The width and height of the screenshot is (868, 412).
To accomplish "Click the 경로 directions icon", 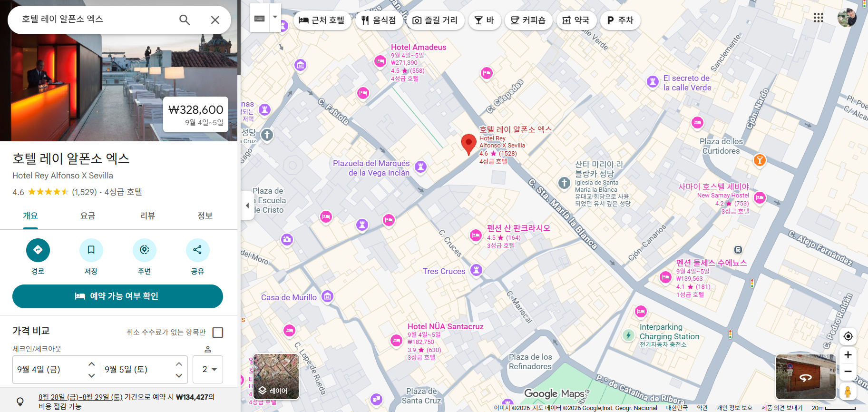I will tap(38, 250).
